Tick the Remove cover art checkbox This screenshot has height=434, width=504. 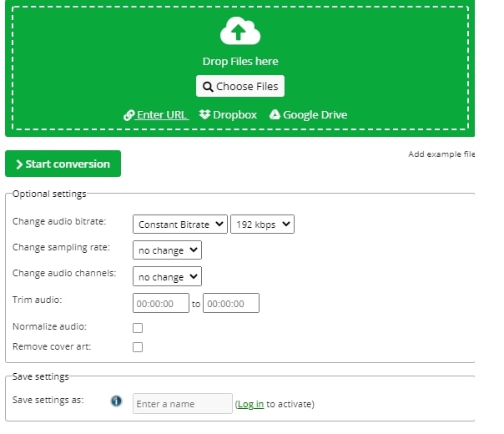[138, 347]
